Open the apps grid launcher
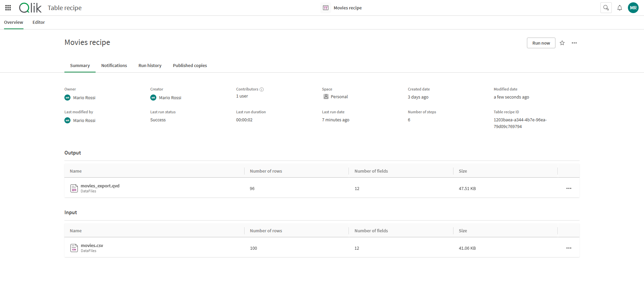 pos(8,8)
